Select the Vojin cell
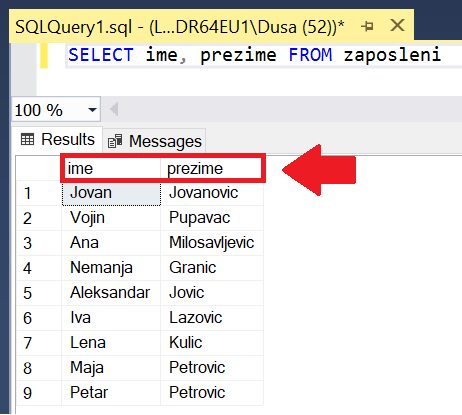 [x=111, y=218]
